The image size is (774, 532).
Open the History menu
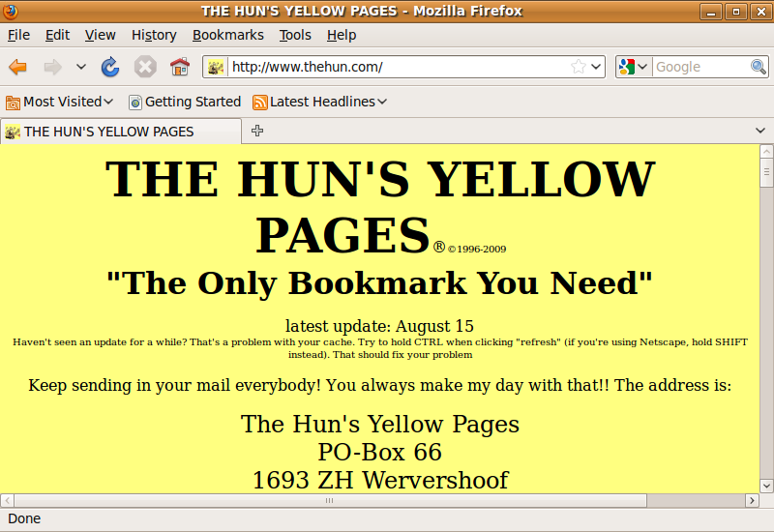click(x=154, y=35)
